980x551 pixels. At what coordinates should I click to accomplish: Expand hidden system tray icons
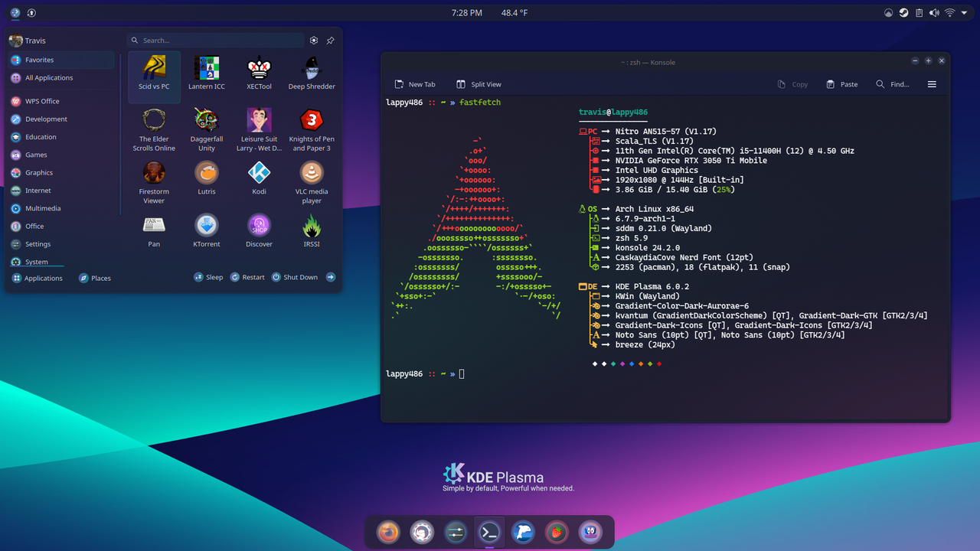[965, 13]
